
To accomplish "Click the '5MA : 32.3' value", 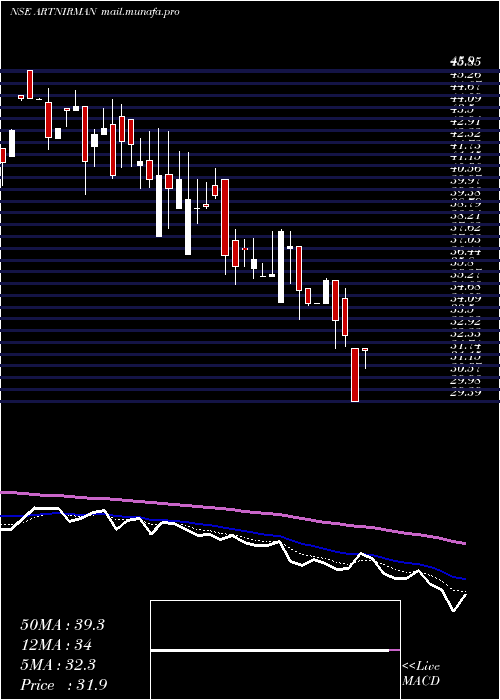I will click(x=58, y=665).
